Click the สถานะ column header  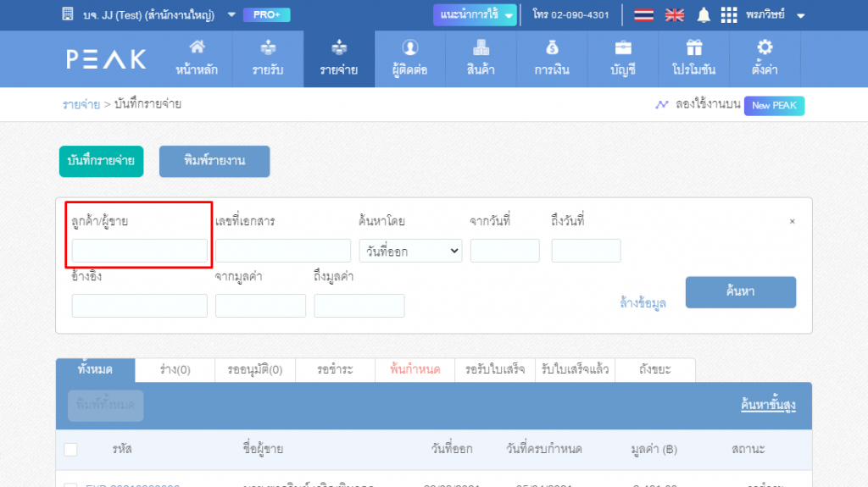pos(748,450)
